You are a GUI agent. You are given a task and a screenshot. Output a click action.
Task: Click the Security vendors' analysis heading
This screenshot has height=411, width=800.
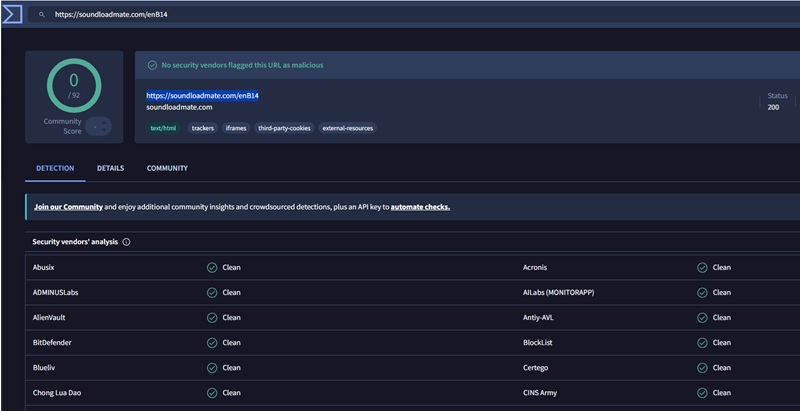pyautogui.click(x=75, y=242)
